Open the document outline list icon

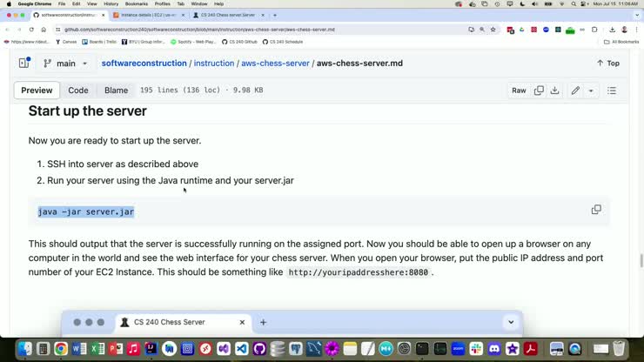(612, 90)
